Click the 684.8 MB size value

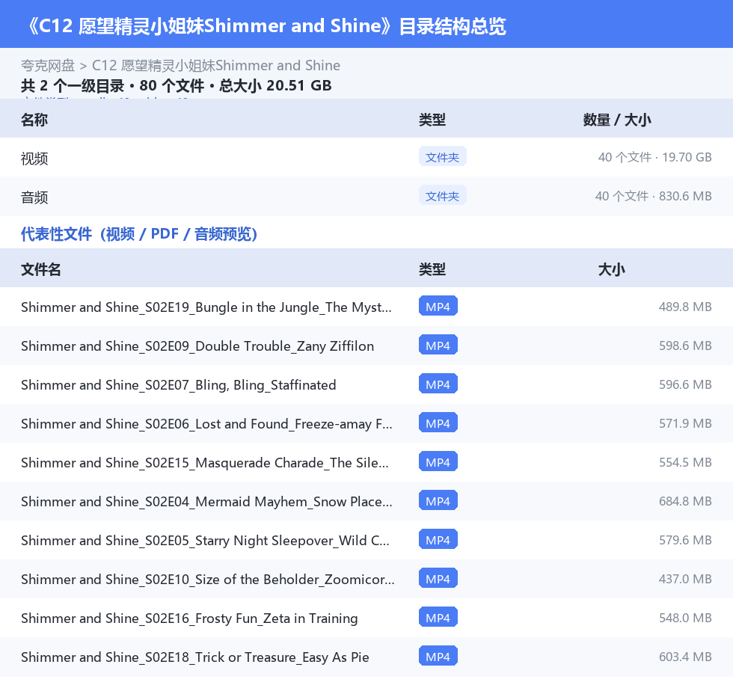coord(685,500)
